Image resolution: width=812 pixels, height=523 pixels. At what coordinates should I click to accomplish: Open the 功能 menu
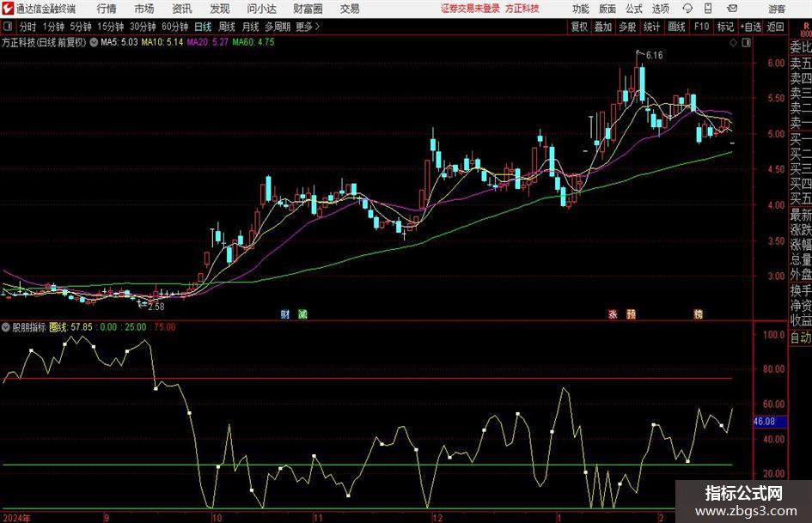click(x=581, y=9)
